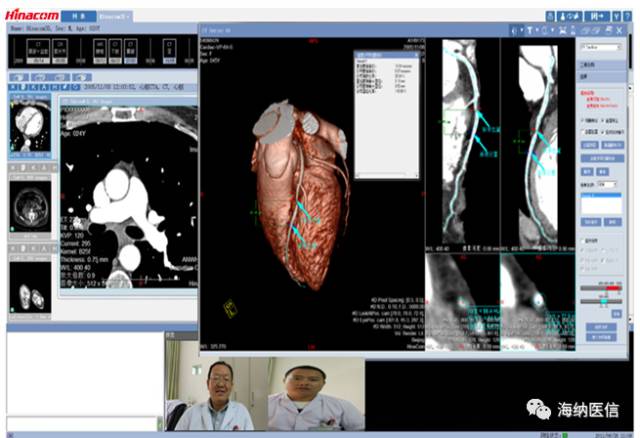
Task: Expand the second section header in the right panel
Action: 602,76
